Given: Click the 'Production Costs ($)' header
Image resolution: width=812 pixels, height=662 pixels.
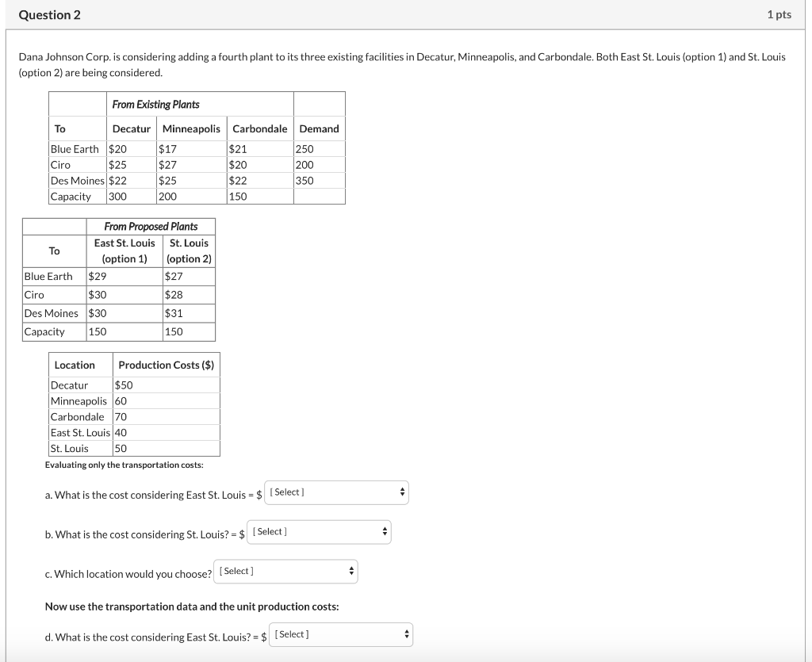Looking at the screenshot, I should tap(167, 365).
